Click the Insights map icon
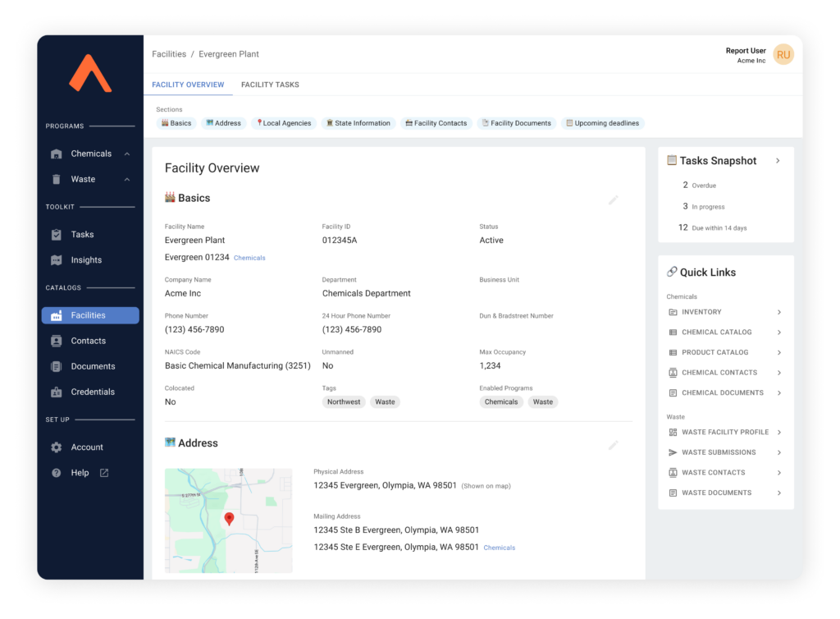Viewport: 840px width, 619px height. pos(57,260)
